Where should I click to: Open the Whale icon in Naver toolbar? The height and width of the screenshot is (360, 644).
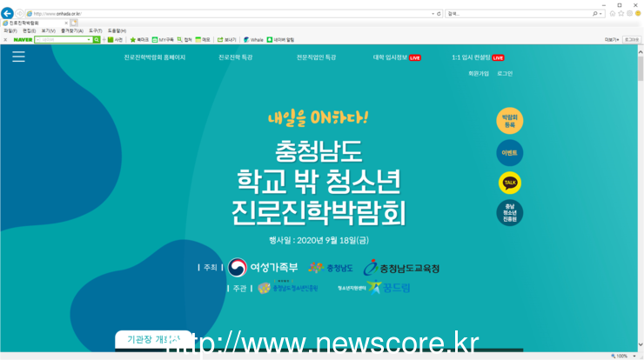pos(253,39)
